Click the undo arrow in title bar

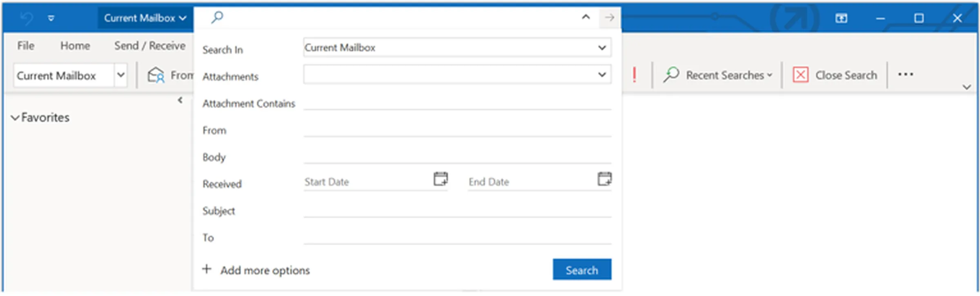tap(27, 18)
